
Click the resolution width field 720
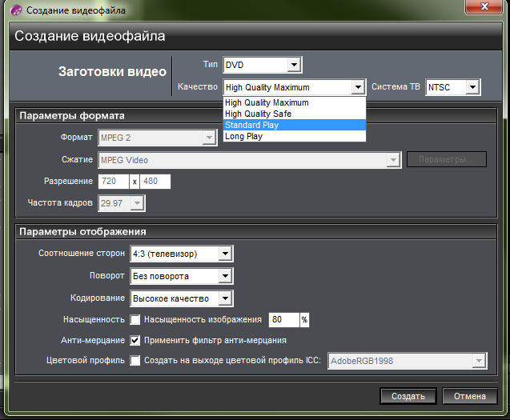coord(113,182)
